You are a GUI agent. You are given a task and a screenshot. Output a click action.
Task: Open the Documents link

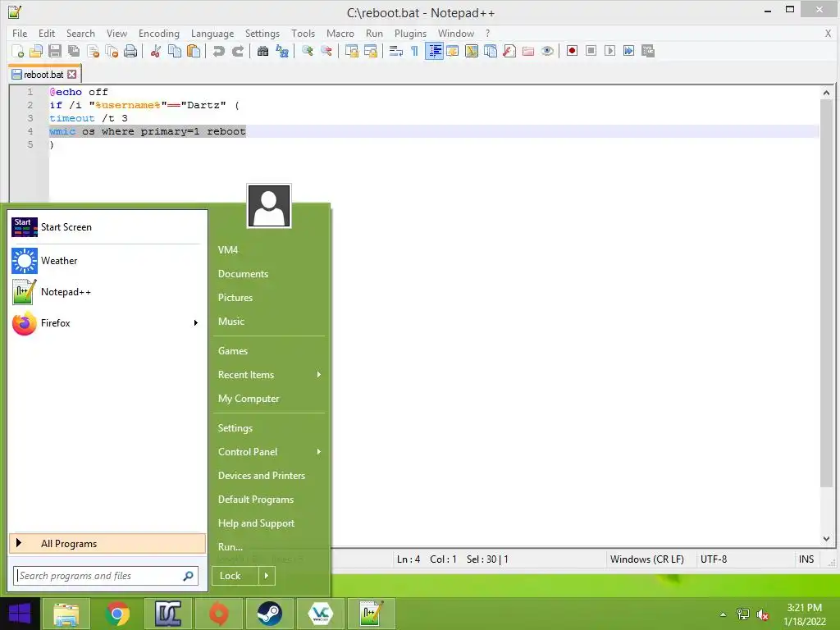243,274
